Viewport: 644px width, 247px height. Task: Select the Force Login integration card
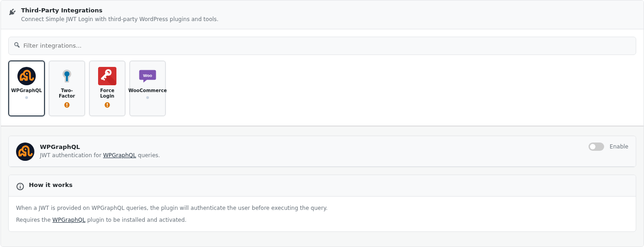[x=107, y=88]
